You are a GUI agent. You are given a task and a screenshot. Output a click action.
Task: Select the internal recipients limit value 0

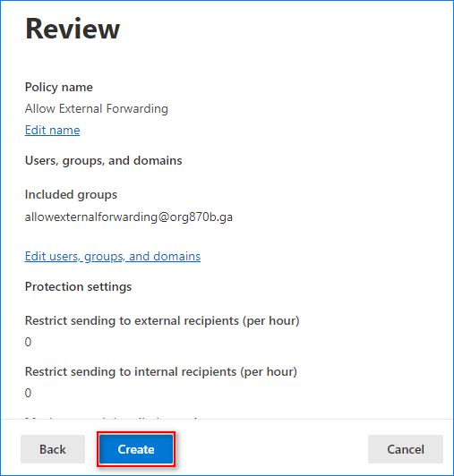tap(28, 393)
